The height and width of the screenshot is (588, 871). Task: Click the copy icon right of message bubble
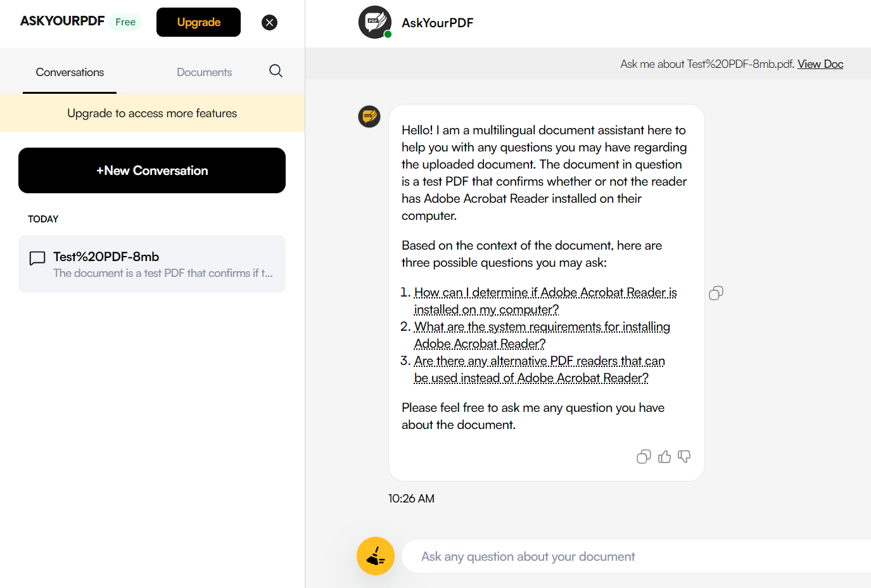coord(716,293)
